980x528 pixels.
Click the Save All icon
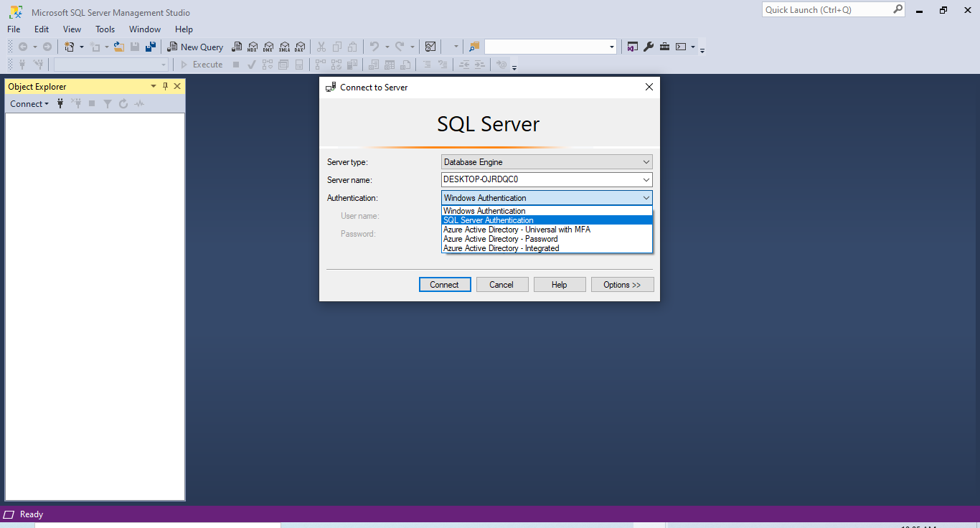coord(151,47)
